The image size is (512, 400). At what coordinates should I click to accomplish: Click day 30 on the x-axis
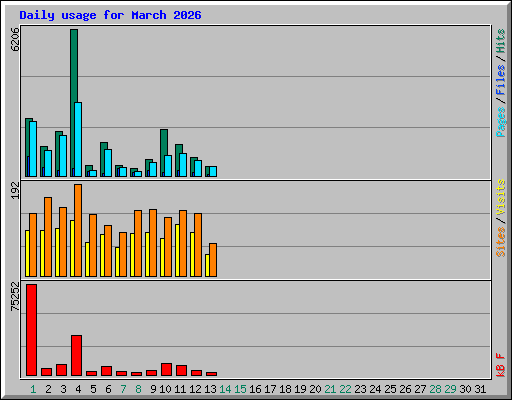click(465, 389)
